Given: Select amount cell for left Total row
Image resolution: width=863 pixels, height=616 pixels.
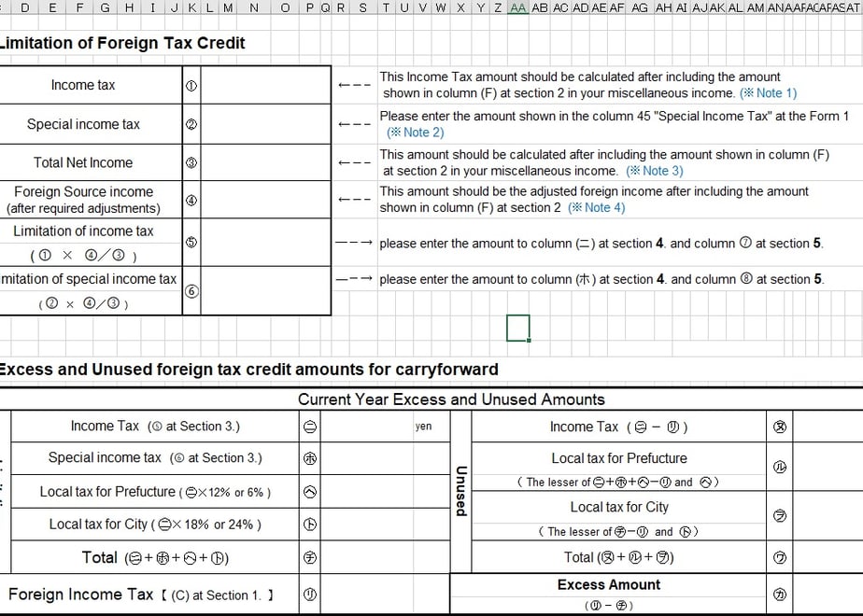Looking at the screenshot, I should click(385, 557).
